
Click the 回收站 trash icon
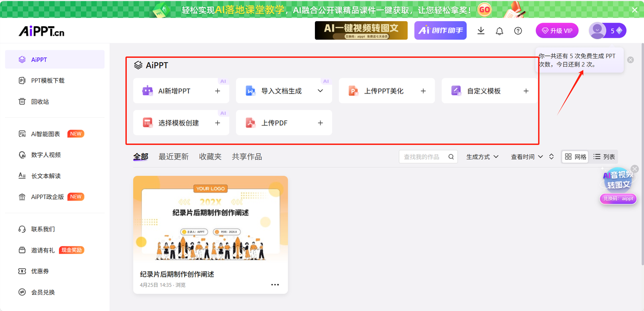click(22, 101)
